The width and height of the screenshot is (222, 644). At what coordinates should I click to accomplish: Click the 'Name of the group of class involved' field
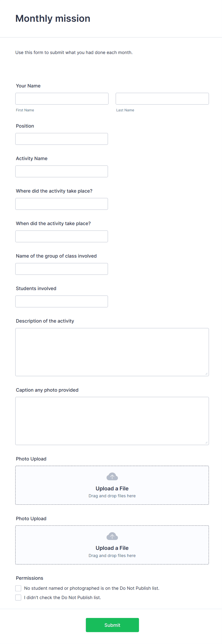(x=62, y=269)
